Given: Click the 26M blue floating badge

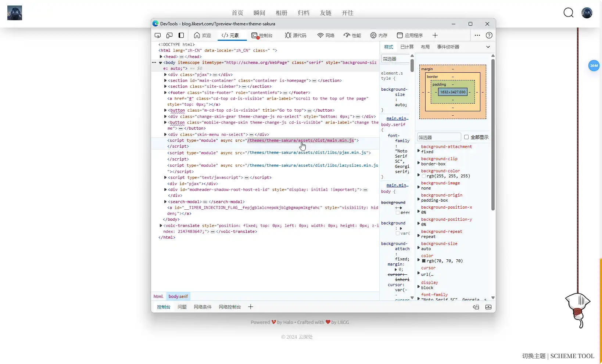Looking at the screenshot, I should 594,66.
